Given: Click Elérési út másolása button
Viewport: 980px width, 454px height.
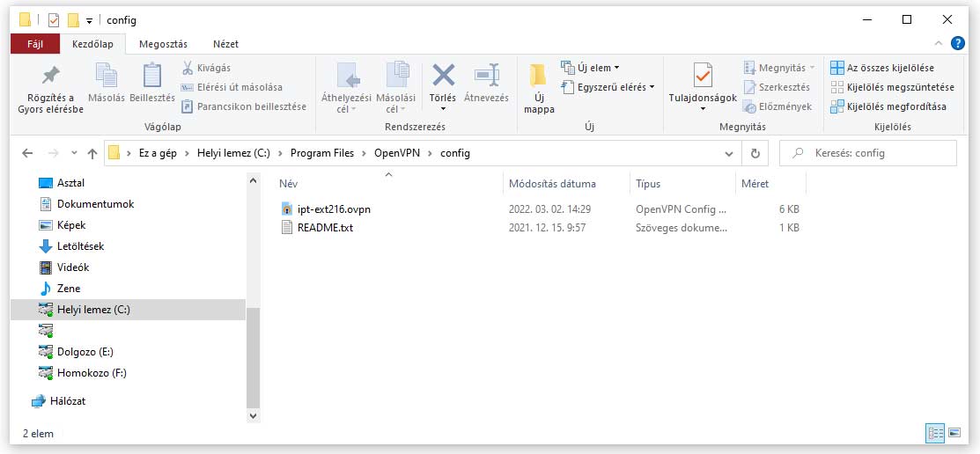Looking at the screenshot, I should click(x=232, y=87).
